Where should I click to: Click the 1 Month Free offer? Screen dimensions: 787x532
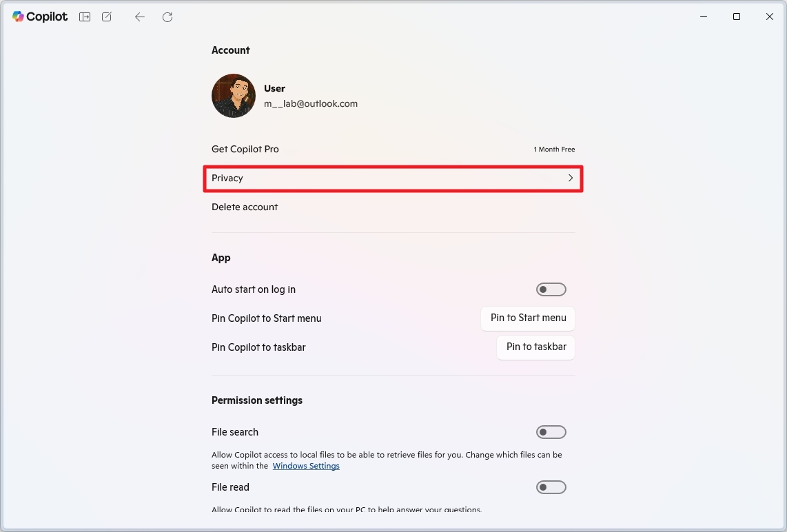(554, 149)
